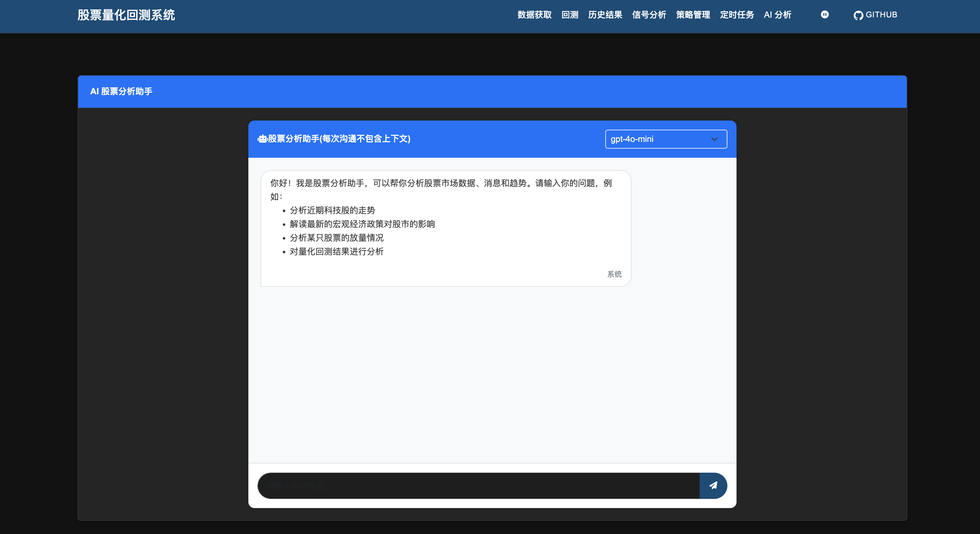
Task: Click the 股票量化回测系统 title link
Action: tap(126, 15)
